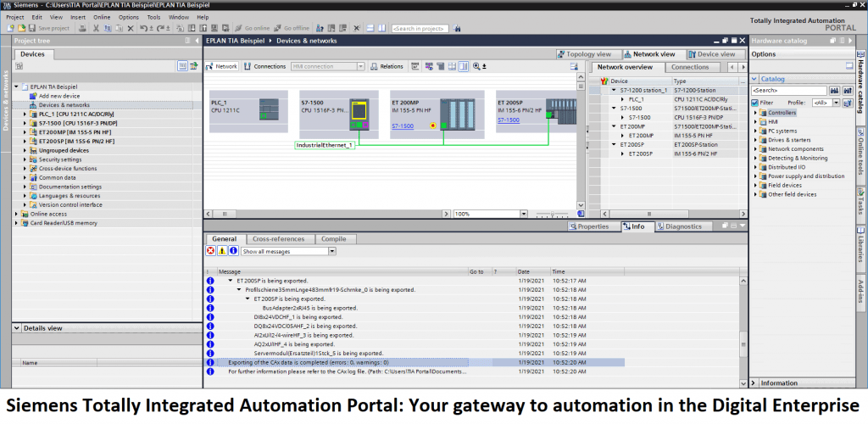Image resolution: width=868 pixels, height=424 pixels.
Task: Expand Distributed I/O catalog folder
Action: tap(755, 167)
